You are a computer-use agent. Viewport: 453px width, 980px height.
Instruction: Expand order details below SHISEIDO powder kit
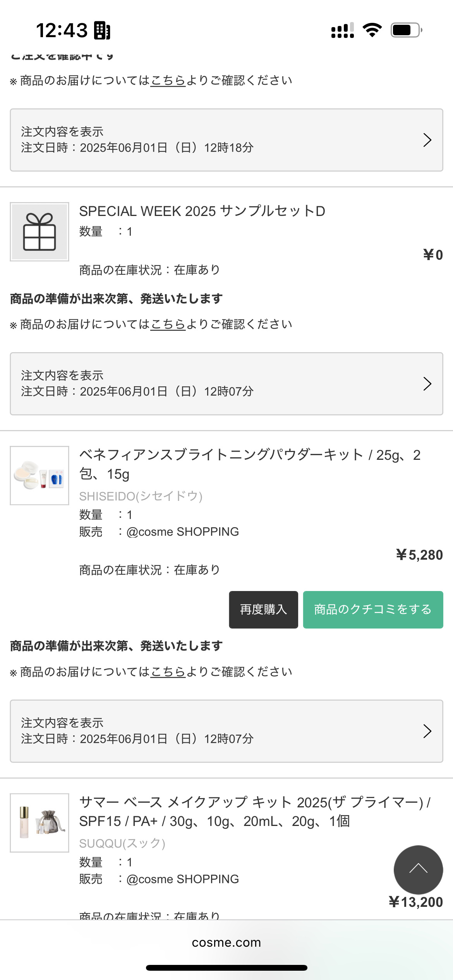226,731
